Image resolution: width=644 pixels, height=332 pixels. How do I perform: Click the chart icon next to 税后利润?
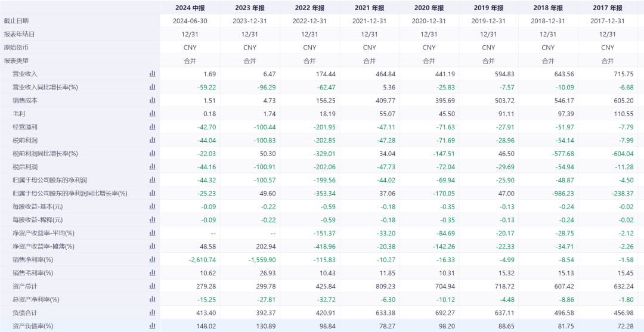click(152, 167)
